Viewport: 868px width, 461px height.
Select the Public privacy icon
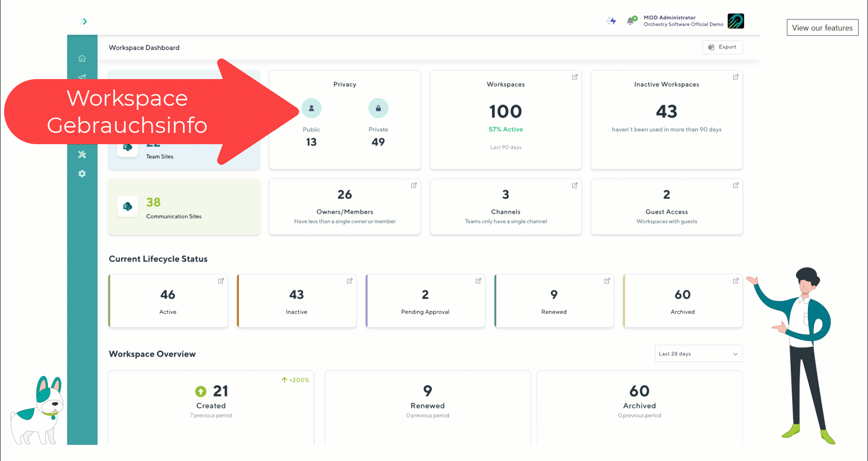tap(311, 108)
